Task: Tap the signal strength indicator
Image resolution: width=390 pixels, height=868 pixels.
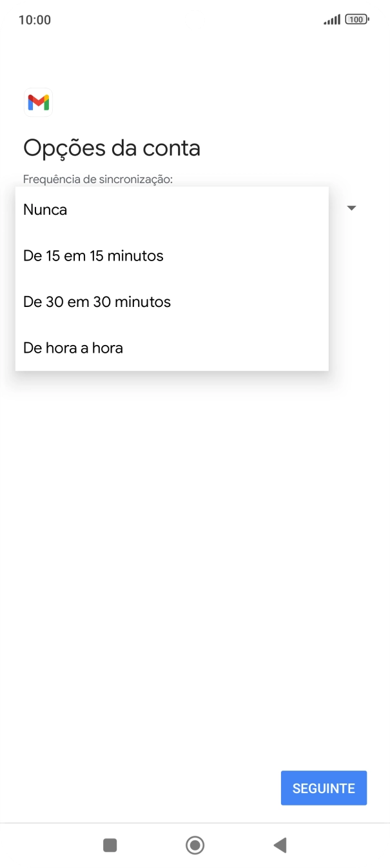Action: pyautogui.click(x=331, y=19)
